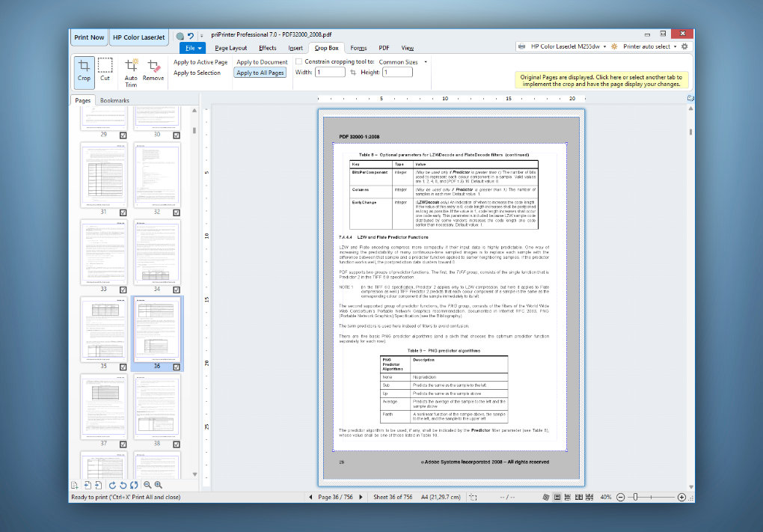Switch to the Bookmarks tab
This screenshot has height=532, width=763.
pos(115,100)
